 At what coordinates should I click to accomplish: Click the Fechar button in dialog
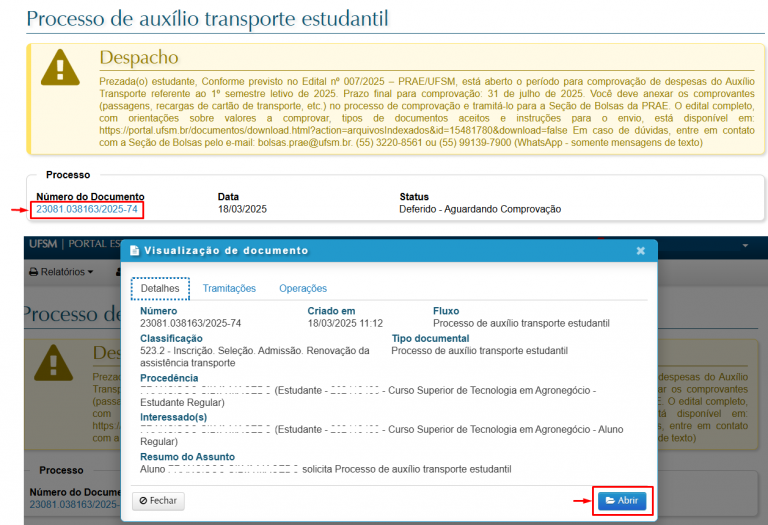(158, 500)
